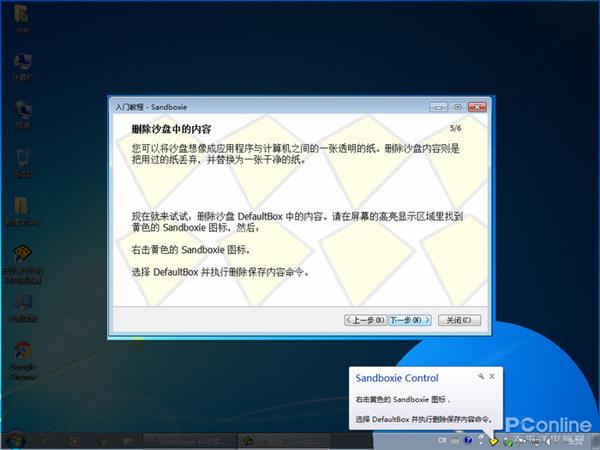Viewport: 600px width, 450px height.
Task: Select the user folder icon atop desktop
Action: pyautogui.click(x=23, y=18)
